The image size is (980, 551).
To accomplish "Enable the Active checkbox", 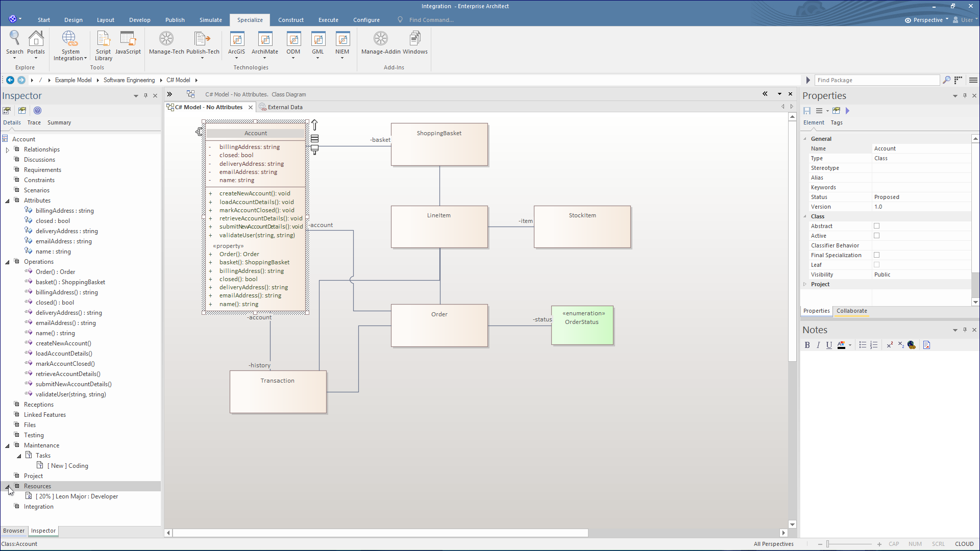I will point(876,236).
